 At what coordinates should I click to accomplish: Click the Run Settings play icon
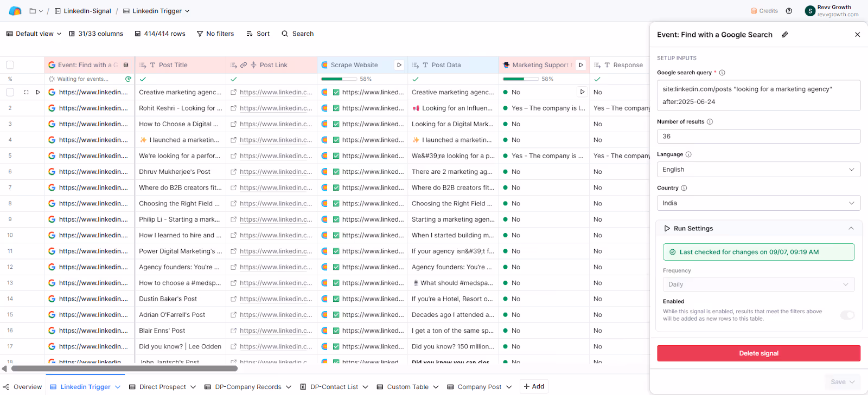(x=667, y=229)
